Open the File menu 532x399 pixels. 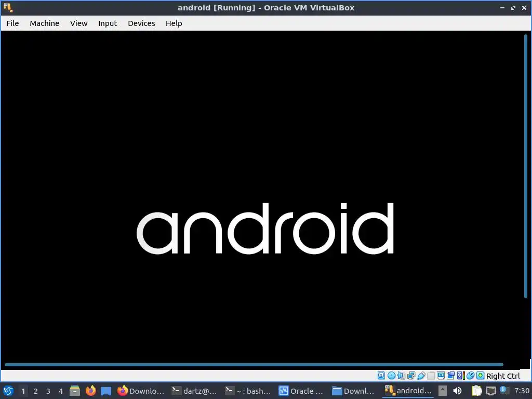12,23
